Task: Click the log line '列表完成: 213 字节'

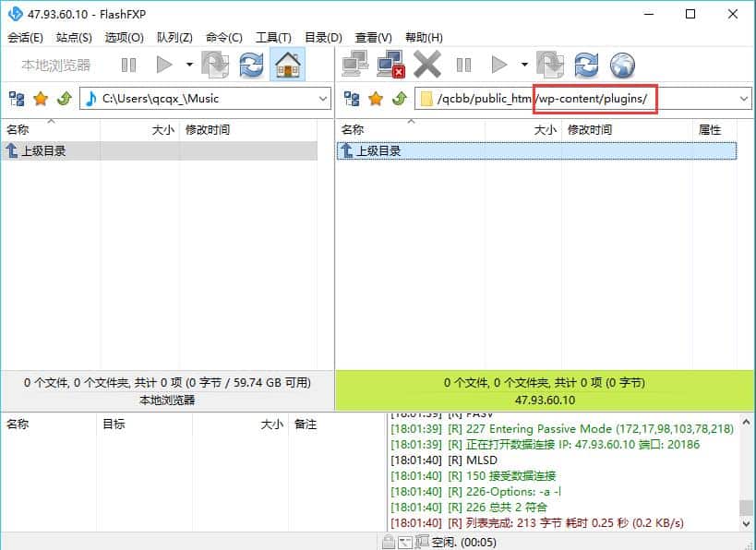Action: pyautogui.click(x=537, y=523)
